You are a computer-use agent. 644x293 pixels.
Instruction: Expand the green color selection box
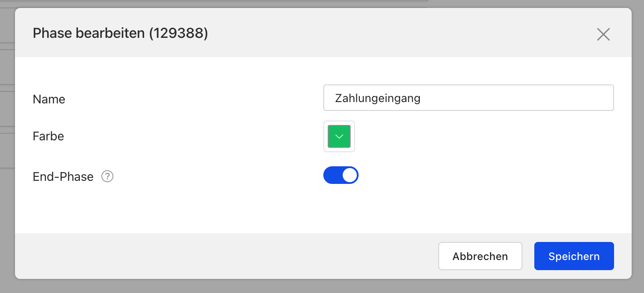tap(339, 136)
